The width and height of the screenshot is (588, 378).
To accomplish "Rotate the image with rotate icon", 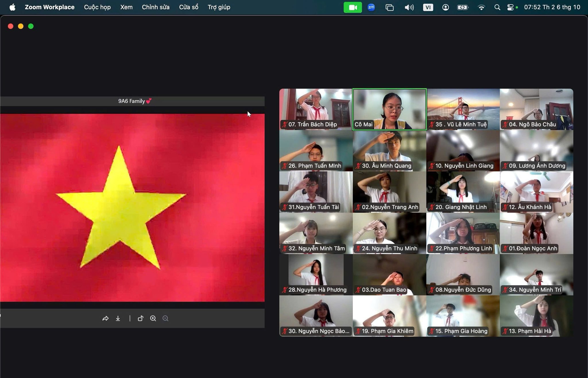I will pyautogui.click(x=140, y=318).
